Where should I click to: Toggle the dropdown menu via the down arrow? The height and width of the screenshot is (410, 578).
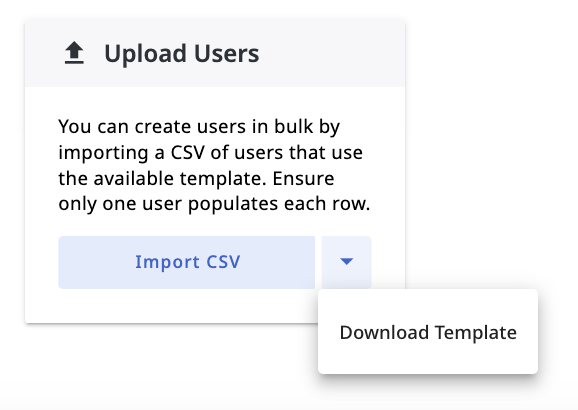click(347, 262)
